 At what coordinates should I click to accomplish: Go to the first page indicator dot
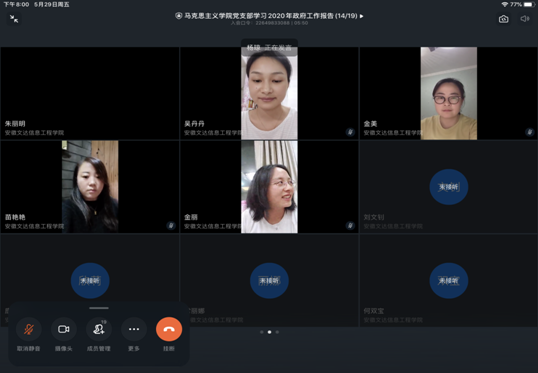[262, 332]
